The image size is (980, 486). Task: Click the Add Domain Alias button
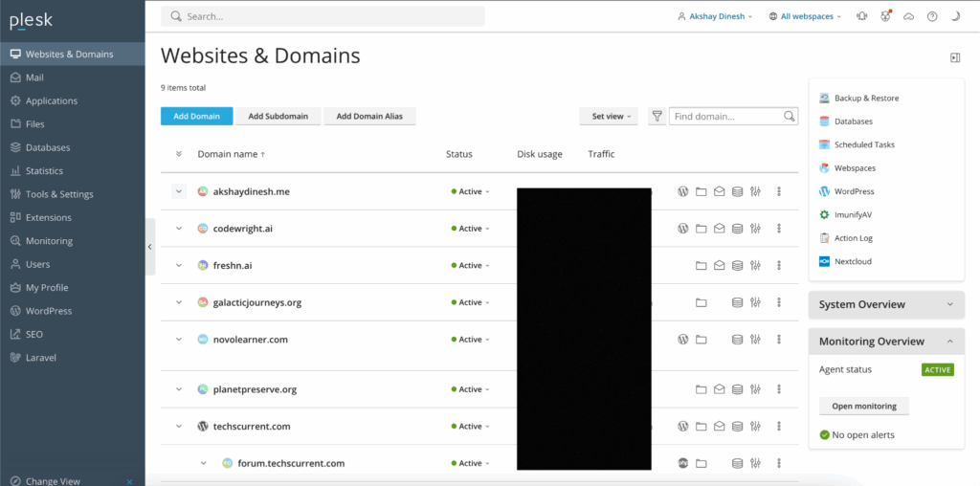(369, 116)
